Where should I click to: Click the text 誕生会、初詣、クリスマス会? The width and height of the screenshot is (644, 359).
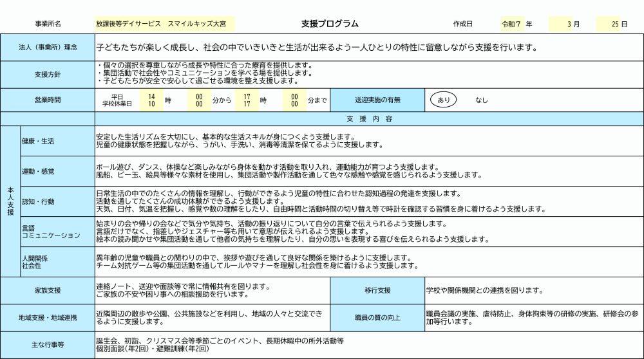tap(220, 341)
